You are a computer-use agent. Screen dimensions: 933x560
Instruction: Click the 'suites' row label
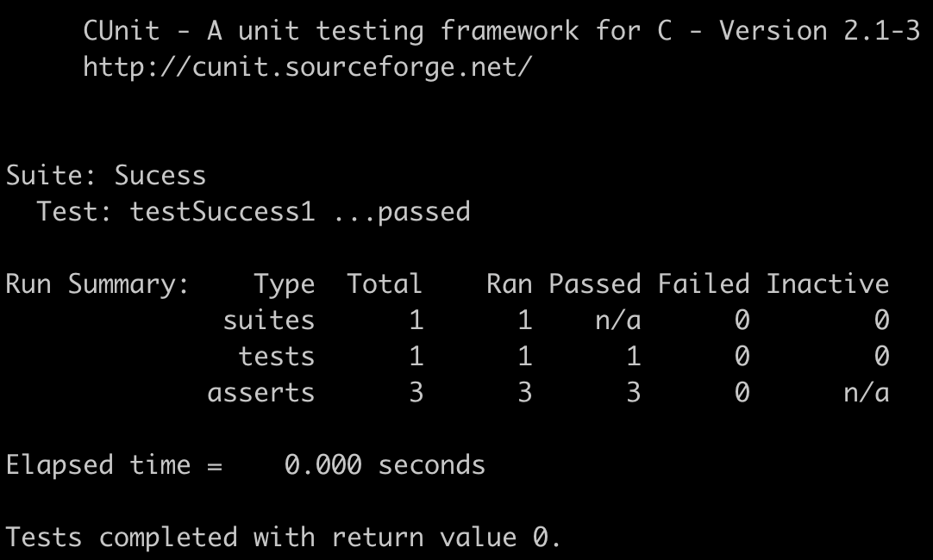pyautogui.click(x=269, y=320)
